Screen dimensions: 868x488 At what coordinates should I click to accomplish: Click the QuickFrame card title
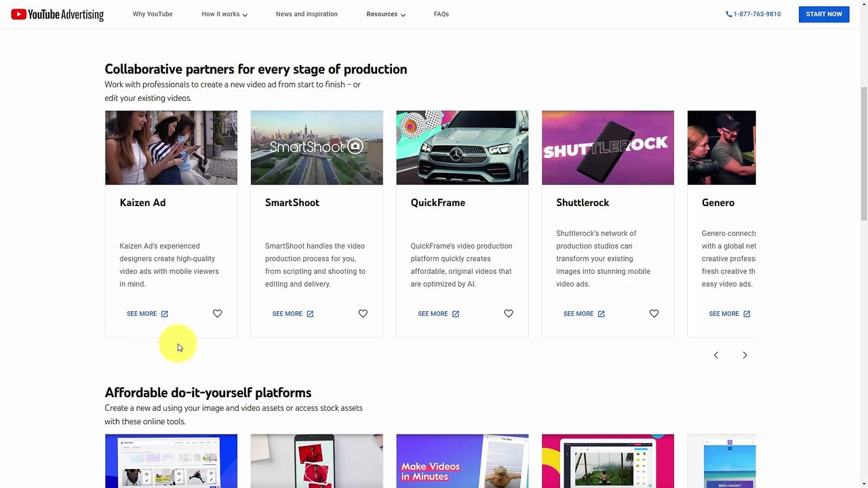pos(438,203)
